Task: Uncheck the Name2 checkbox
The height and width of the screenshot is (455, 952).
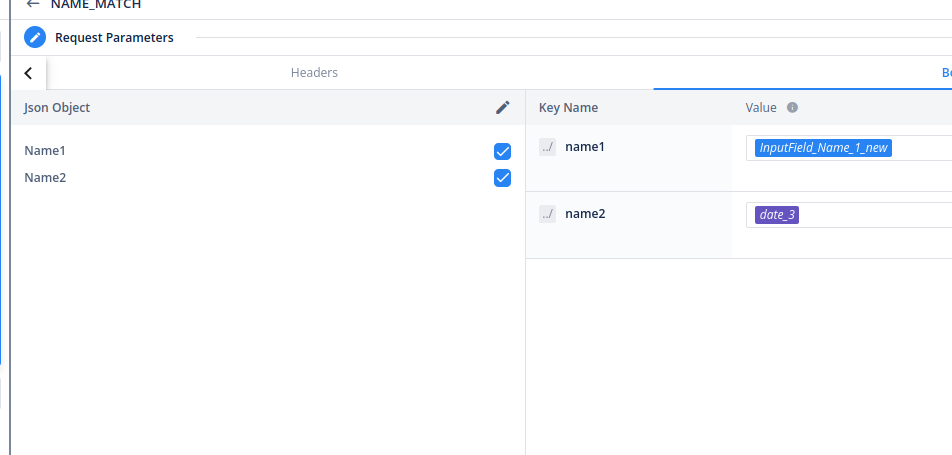Action: (502, 178)
